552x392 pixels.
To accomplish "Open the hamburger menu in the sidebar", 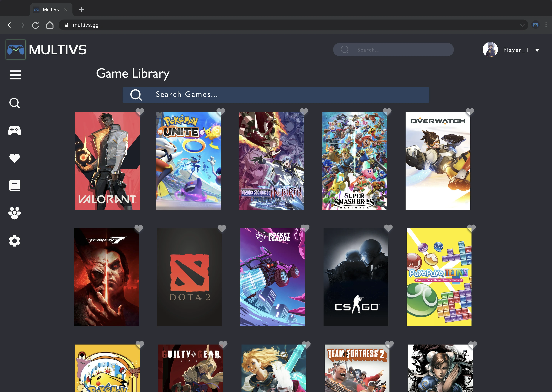I will tap(15, 75).
